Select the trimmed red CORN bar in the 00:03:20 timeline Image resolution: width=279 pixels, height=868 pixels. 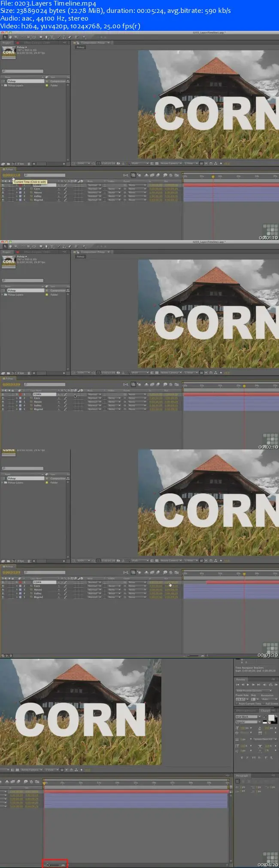pos(243,582)
